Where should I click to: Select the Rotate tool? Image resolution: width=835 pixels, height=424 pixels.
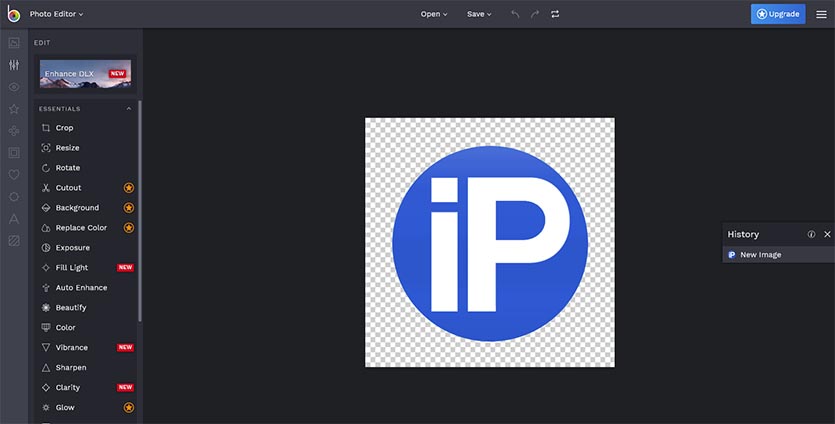[x=85, y=168]
